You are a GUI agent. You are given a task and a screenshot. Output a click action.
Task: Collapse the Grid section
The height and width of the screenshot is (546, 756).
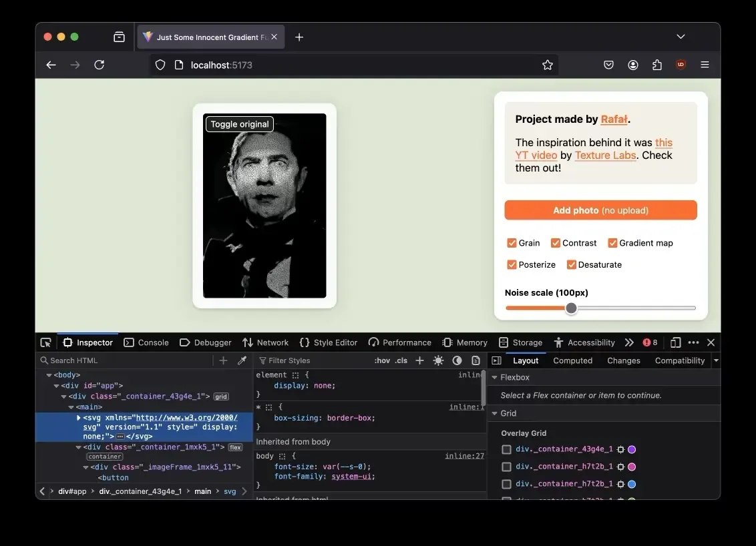[494, 413]
